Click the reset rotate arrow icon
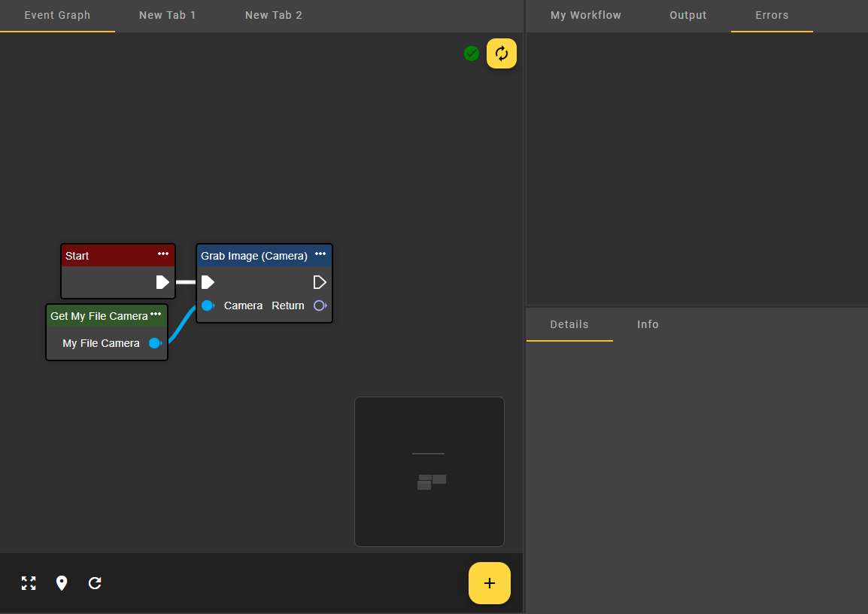 point(95,583)
